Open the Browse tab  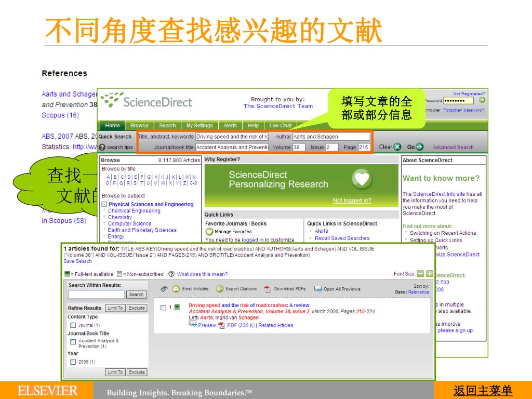coord(139,126)
